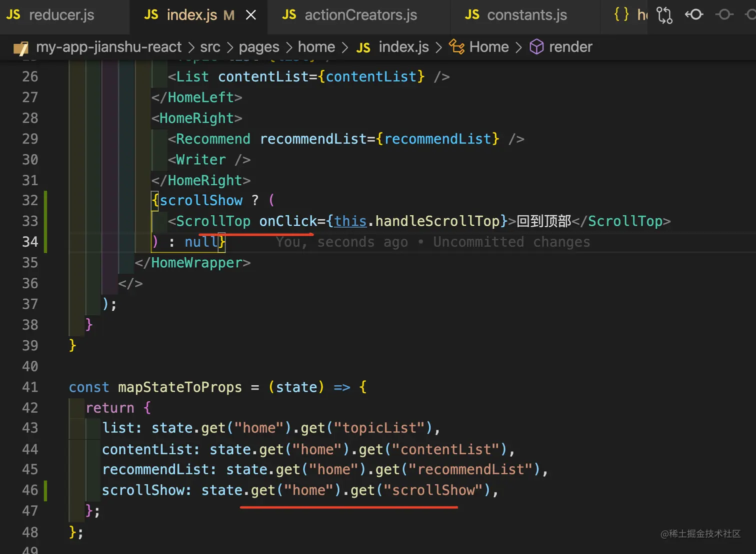Open my-app-jianshu-react breadcrumb root

point(108,47)
